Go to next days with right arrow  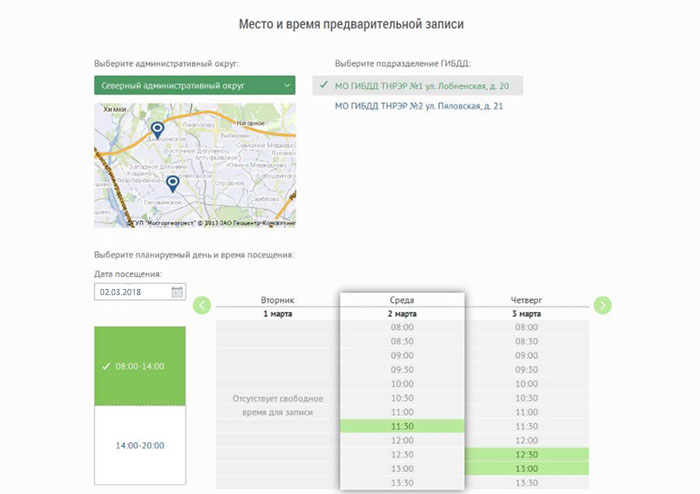[603, 305]
